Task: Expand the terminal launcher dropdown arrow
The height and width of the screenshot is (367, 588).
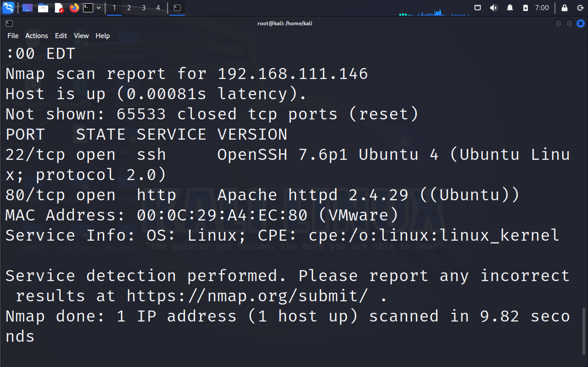Action: (99, 8)
